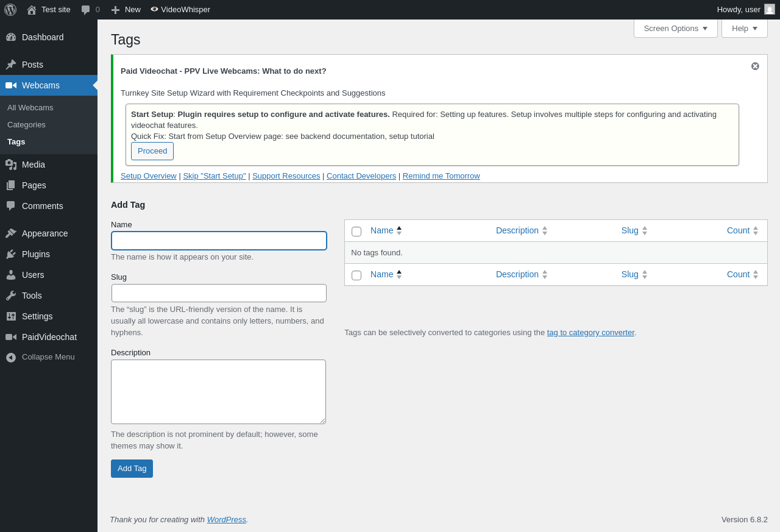Viewport: 780px width, 532px height.
Task: Open the New menu in admin bar
Action: [x=126, y=10]
